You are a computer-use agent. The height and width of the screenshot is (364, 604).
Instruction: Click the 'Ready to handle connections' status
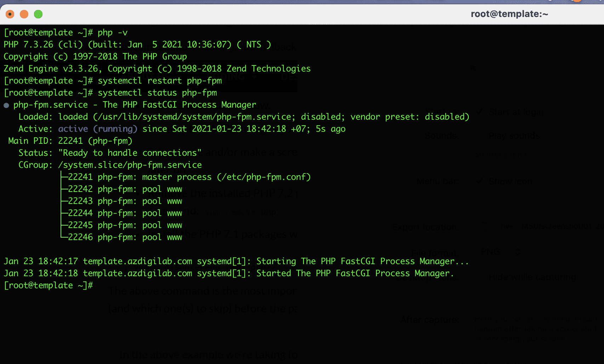click(130, 153)
